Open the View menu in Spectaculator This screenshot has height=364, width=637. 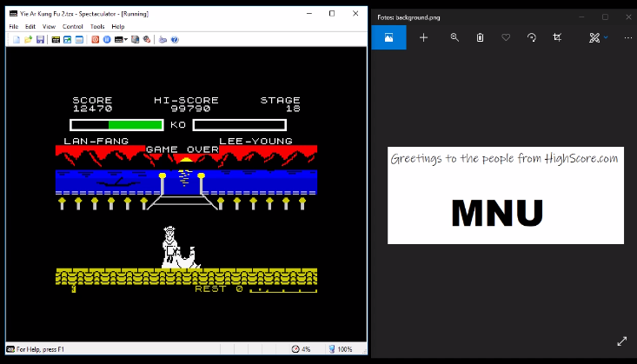coord(49,26)
